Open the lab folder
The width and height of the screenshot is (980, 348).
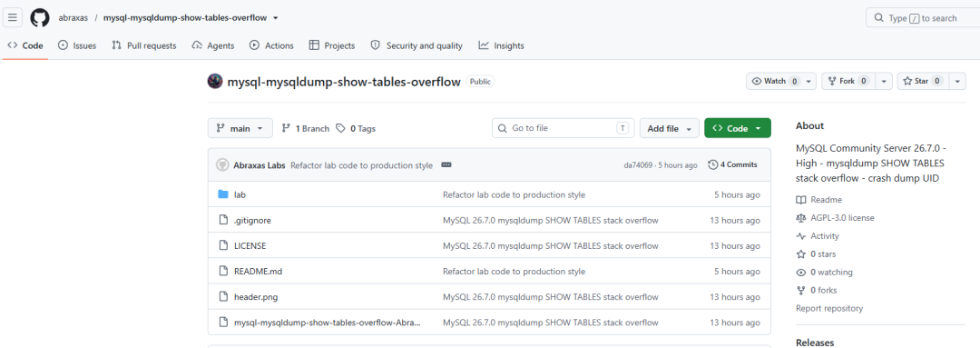tap(240, 194)
